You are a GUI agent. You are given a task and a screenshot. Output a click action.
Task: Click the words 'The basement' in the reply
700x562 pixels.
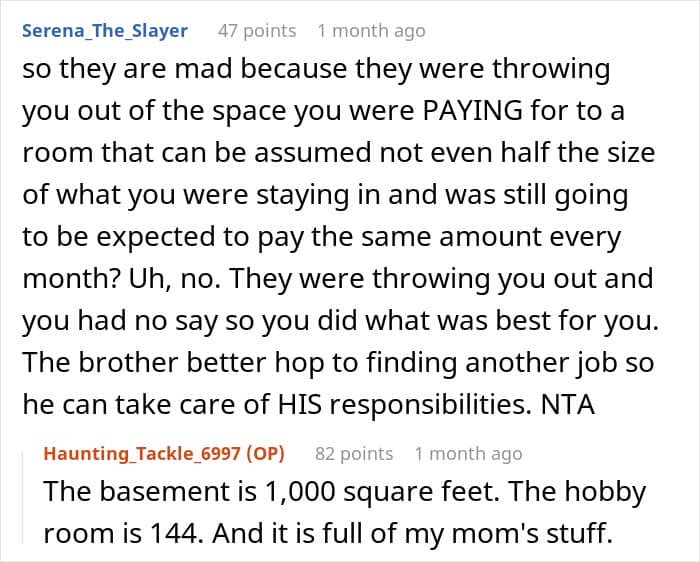(110, 494)
